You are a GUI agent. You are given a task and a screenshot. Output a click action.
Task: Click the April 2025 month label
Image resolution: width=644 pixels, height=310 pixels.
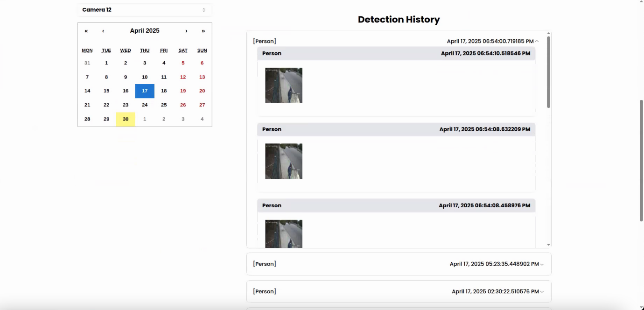pos(145,31)
